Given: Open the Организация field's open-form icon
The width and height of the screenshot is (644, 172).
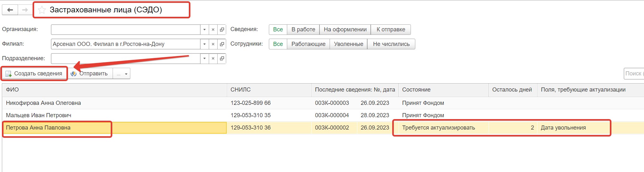Looking at the screenshot, I should (x=222, y=29).
